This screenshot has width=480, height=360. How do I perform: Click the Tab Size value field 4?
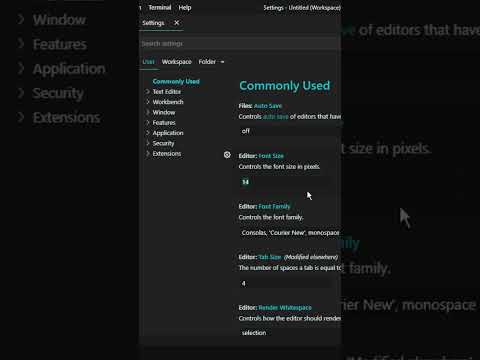(285, 283)
